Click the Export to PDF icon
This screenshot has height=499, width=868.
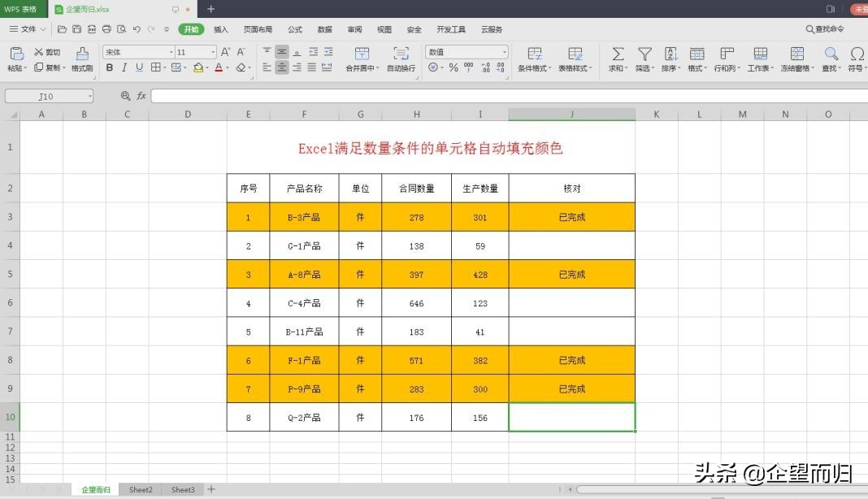[x=92, y=29]
